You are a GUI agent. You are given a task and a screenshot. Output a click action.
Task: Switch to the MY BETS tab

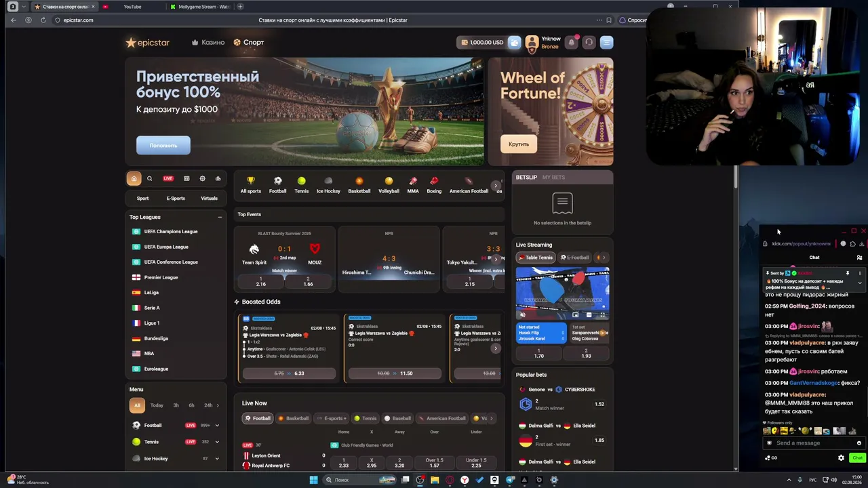(x=553, y=178)
